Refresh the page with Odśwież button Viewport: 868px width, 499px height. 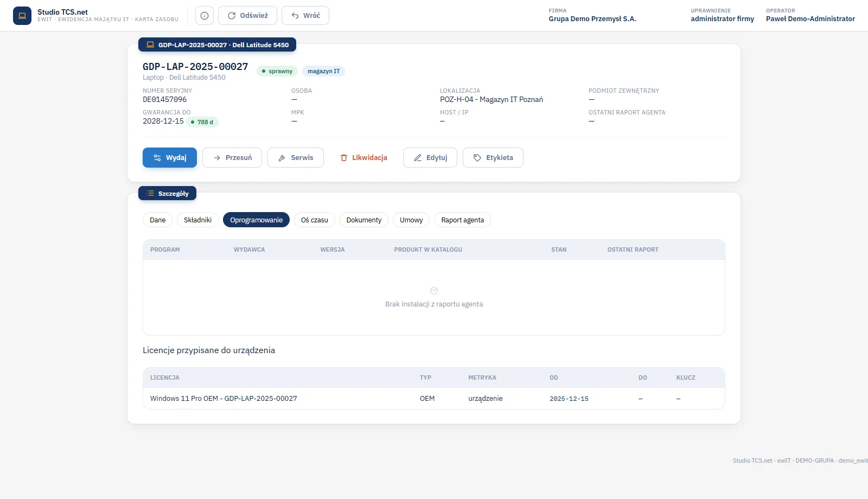[x=247, y=16]
